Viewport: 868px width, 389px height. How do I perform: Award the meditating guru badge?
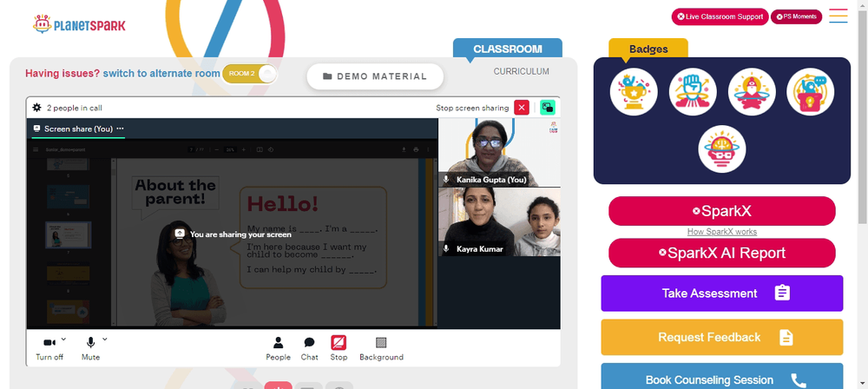tap(752, 92)
